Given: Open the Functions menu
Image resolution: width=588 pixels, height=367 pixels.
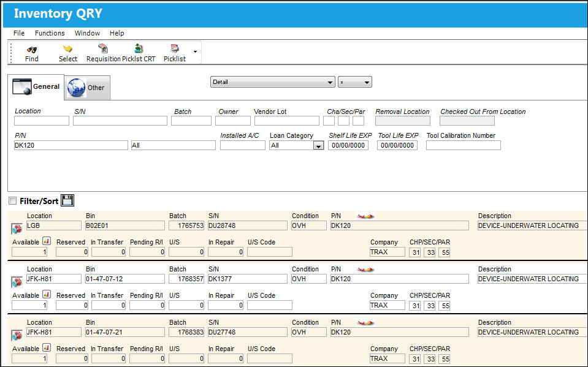Looking at the screenshot, I should [50, 33].
